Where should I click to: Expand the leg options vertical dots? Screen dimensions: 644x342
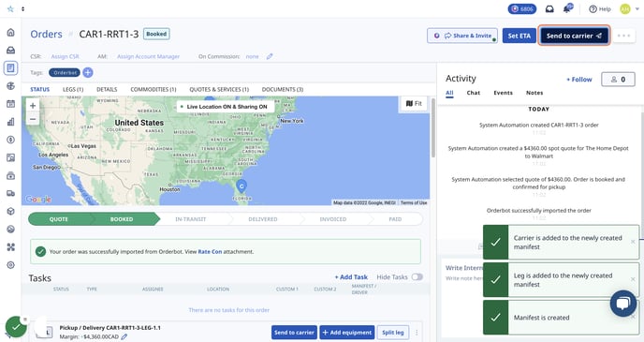click(x=417, y=332)
